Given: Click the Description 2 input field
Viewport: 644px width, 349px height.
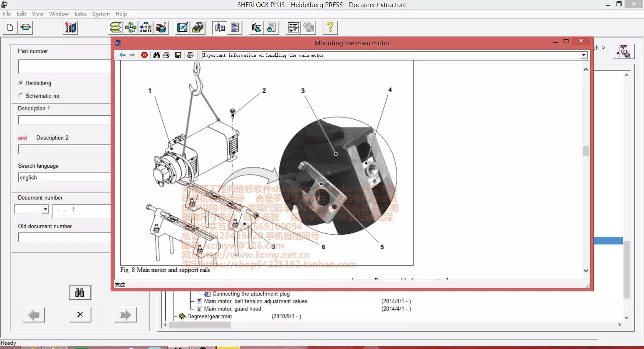Looking at the screenshot, I should point(64,149).
